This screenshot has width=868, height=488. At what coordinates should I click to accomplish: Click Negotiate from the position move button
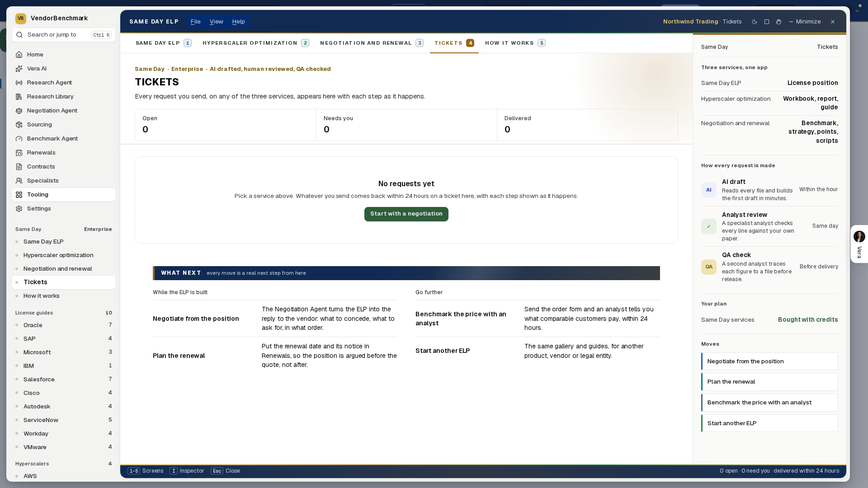point(769,361)
